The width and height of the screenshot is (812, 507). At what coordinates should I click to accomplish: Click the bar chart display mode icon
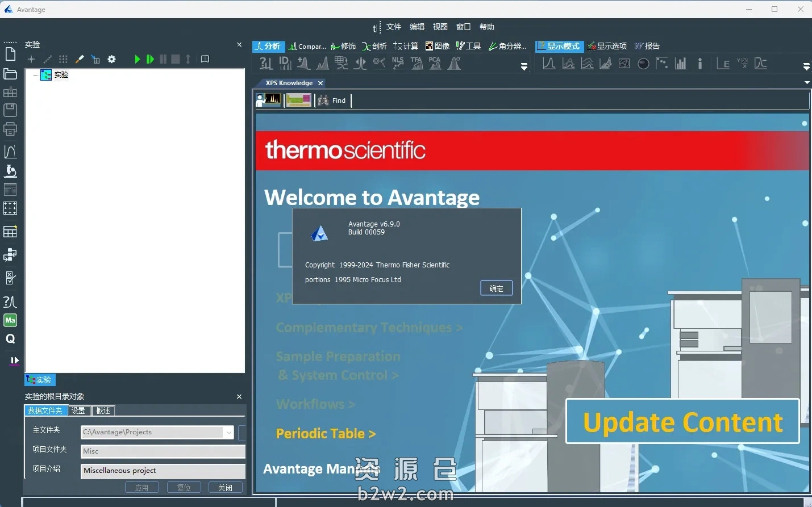click(681, 64)
